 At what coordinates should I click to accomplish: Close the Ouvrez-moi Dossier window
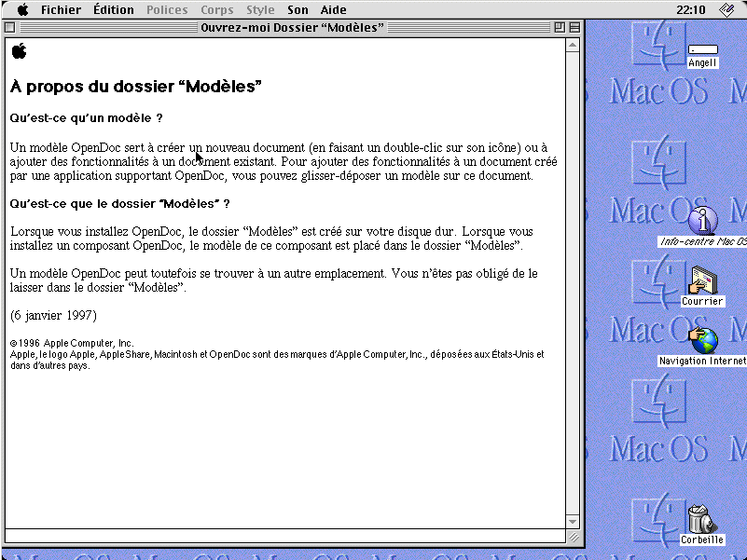[x=9, y=28]
